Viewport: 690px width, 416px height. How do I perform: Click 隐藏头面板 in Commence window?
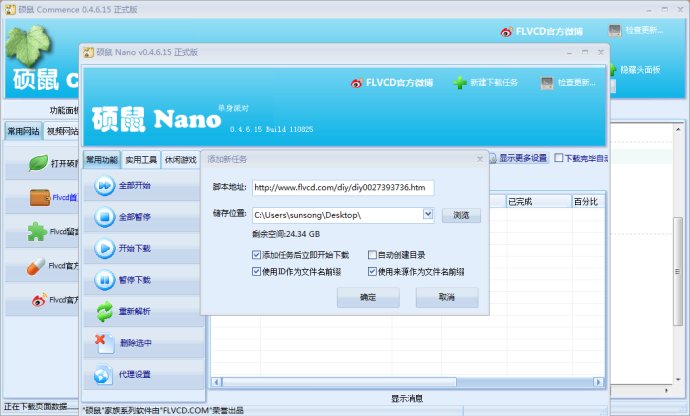[x=640, y=70]
